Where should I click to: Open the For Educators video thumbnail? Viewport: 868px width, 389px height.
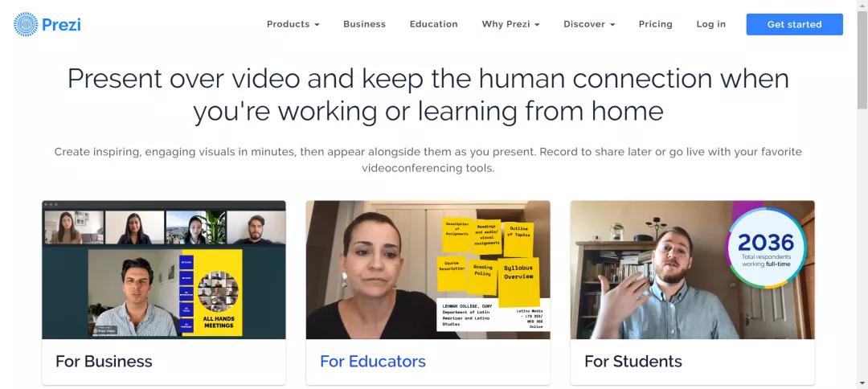tap(428, 269)
